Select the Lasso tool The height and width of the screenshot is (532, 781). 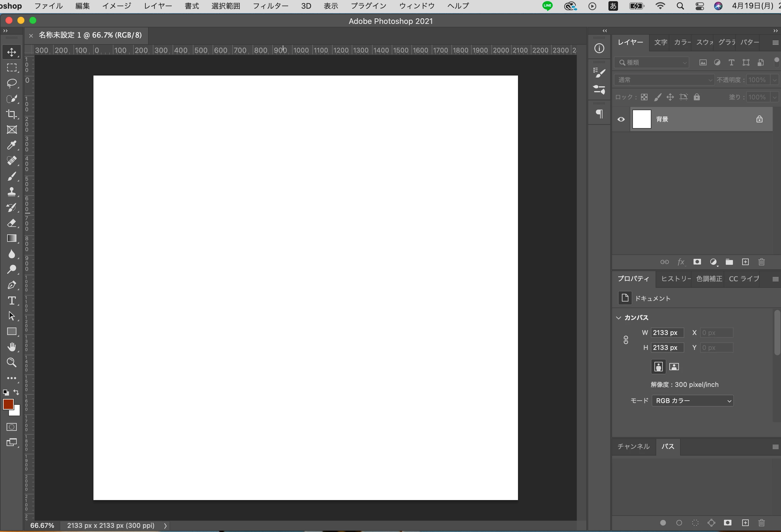pos(12,83)
